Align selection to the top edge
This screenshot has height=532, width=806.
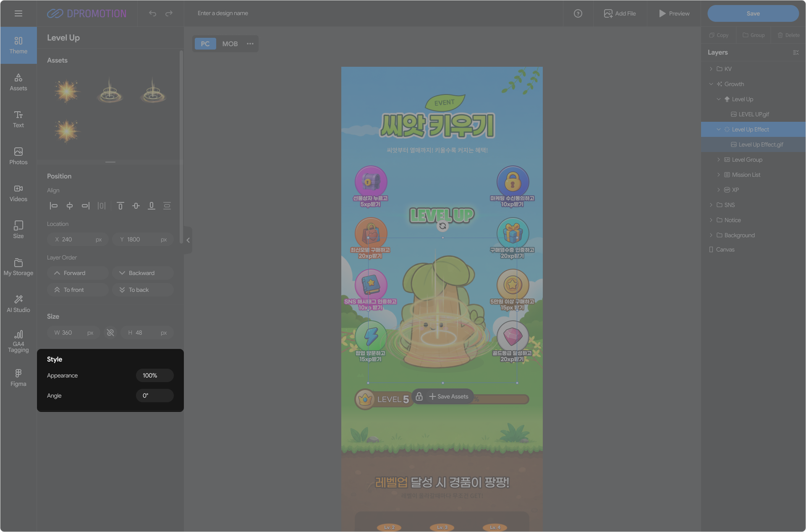point(120,206)
